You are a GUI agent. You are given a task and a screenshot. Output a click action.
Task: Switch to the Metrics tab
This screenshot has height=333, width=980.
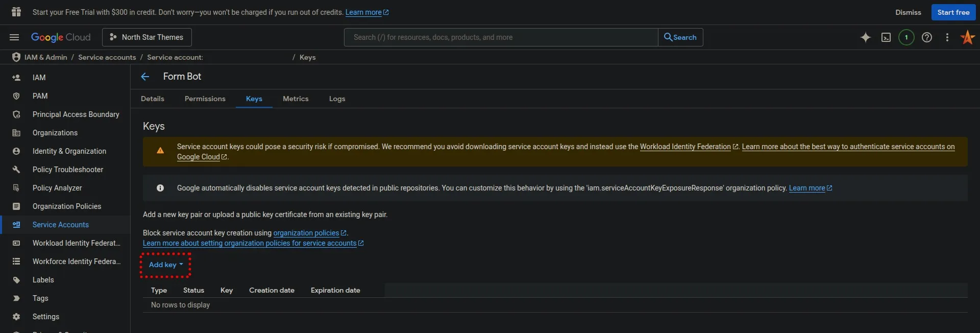(296, 99)
